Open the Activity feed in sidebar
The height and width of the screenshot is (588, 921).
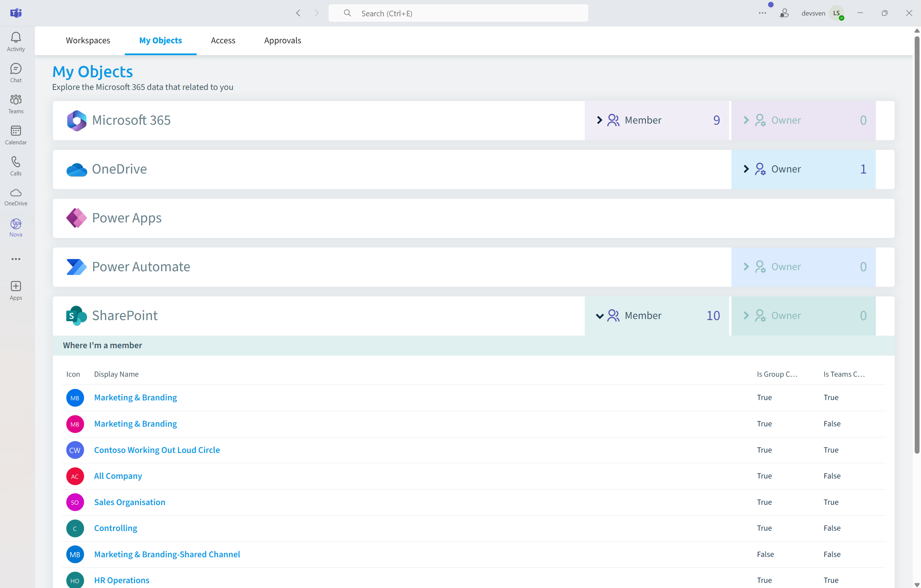pos(16,42)
